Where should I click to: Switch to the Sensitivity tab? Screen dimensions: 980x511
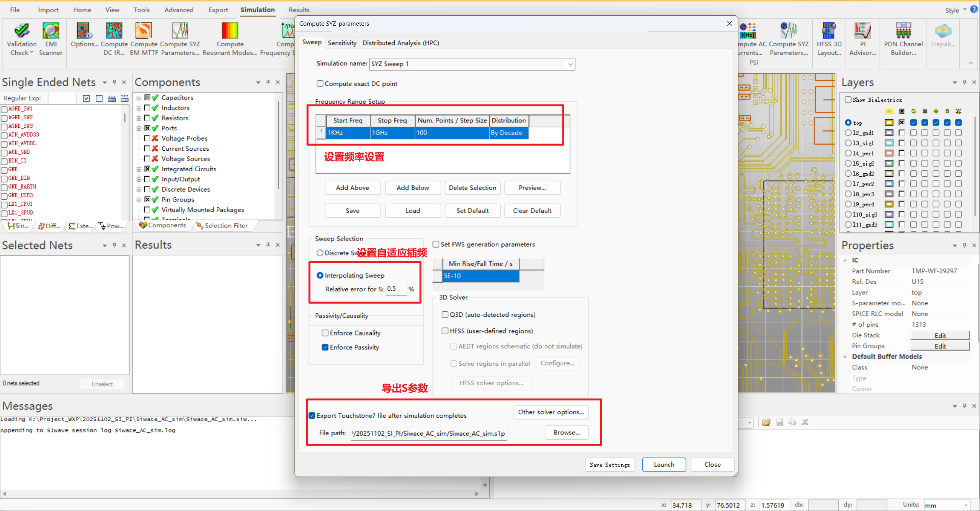click(x=342, y=43)
